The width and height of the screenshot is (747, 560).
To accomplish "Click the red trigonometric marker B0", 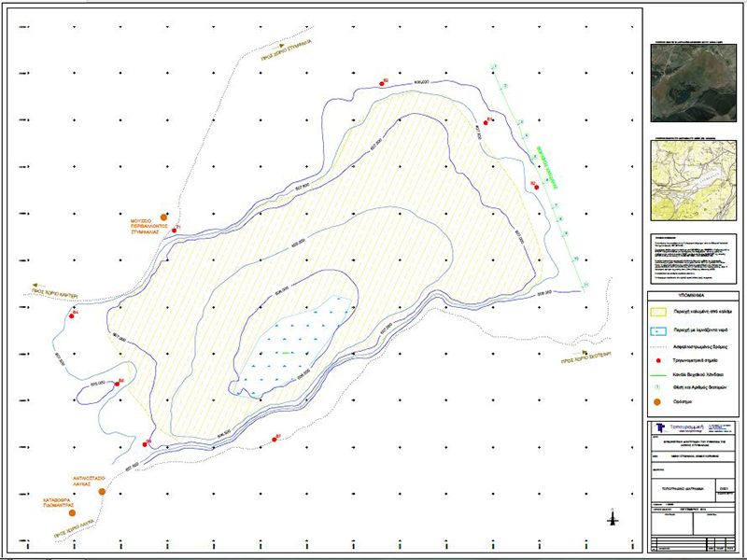I will tap(382, 84).
